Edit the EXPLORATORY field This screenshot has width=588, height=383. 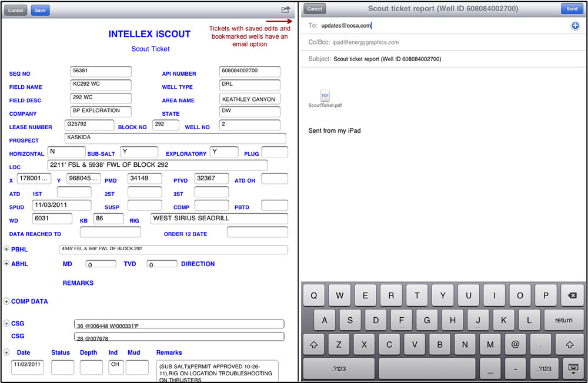[224, 152]
